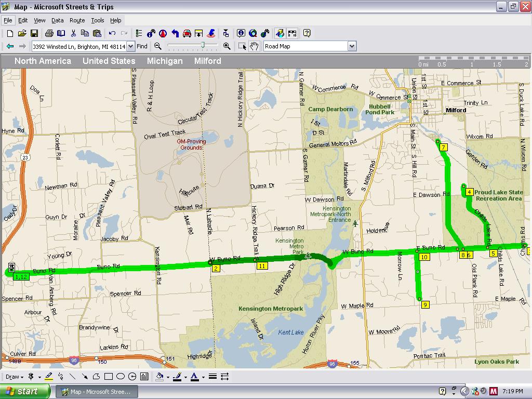Image resolution: width=532 pixels, height=399 pixels.
Task: Click the red M antivirus tray icon
Action: click(x=494, y=392)
